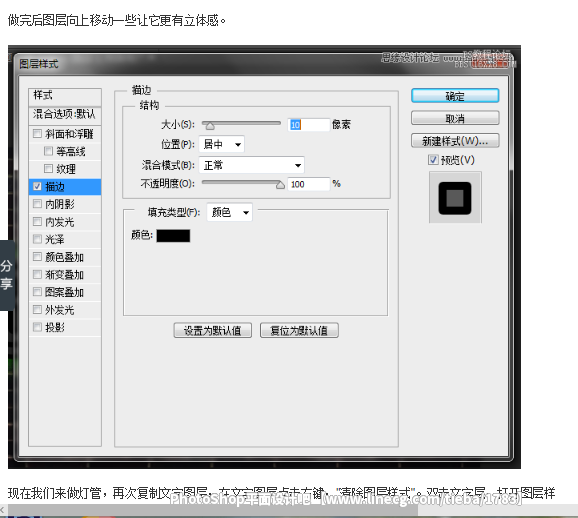Viewport: 578px width, 518px height.
Task: Enable the 等高线 checkbox
Action: point(48,151)
